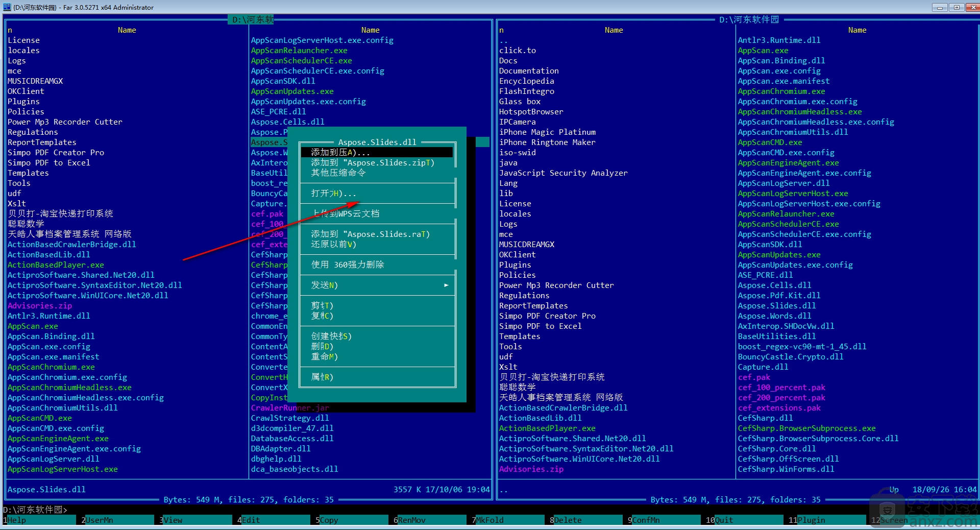
Task: Select AppScanEngineAgent.exe in left panel
Action: [58, 438]
